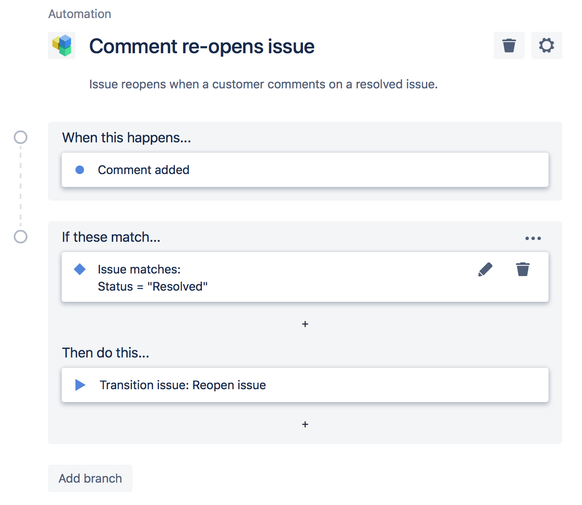Screen dimensions: 582x505
Task: Click the If these match... heading
Action: [x=111, y=237]
